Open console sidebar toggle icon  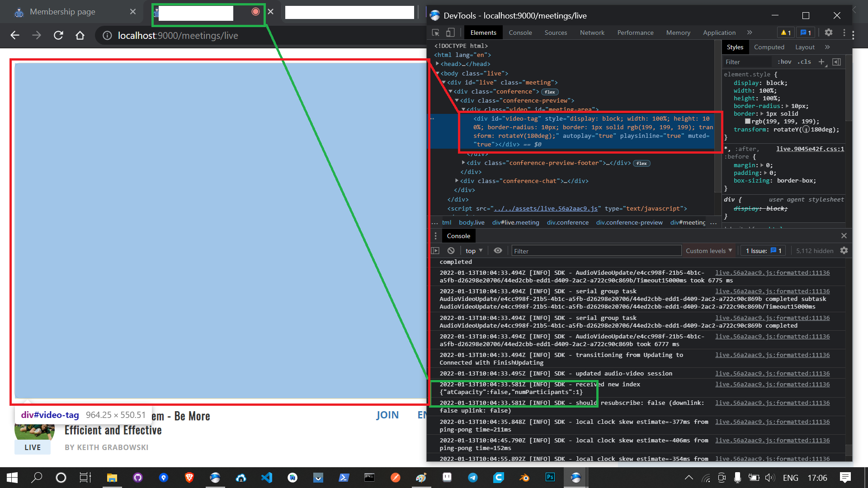(x=435, y=250)
